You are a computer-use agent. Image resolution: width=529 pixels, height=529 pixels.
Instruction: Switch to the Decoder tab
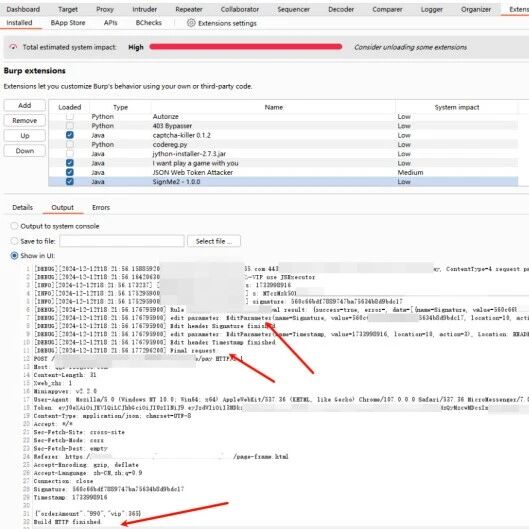pyautogui.click(x=341, y=9)
